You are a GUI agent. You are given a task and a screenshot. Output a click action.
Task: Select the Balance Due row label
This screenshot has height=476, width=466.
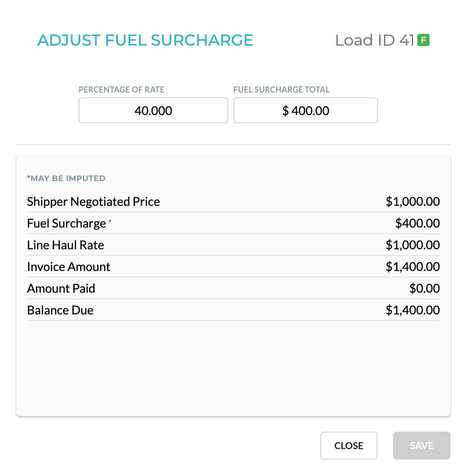pyautogui.click(x=60, y=310)
